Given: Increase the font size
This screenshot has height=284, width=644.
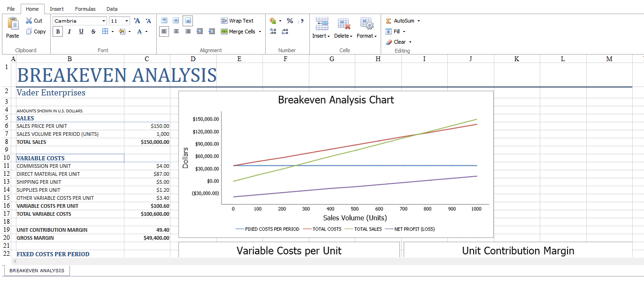Looking at the screenshot, I should coord(137,21).
